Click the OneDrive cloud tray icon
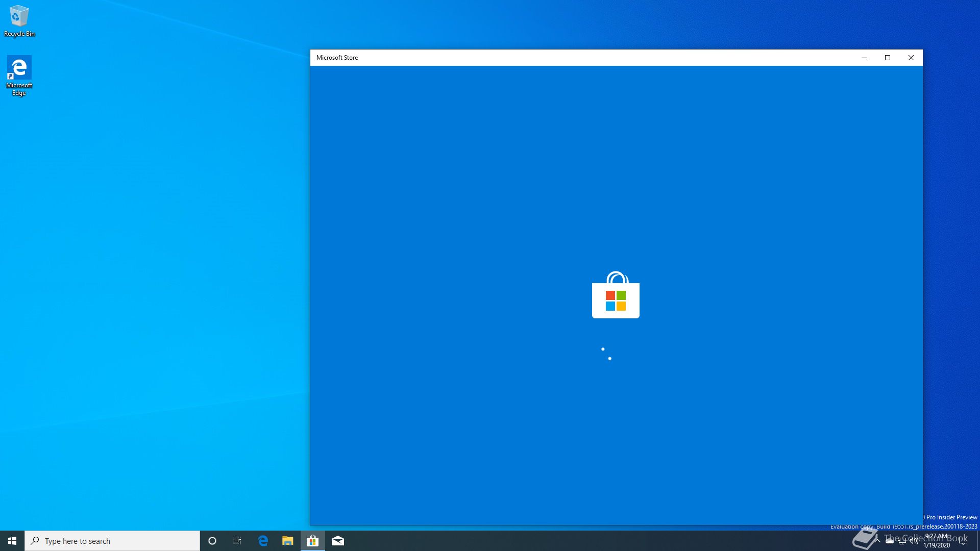 point(890,541)
